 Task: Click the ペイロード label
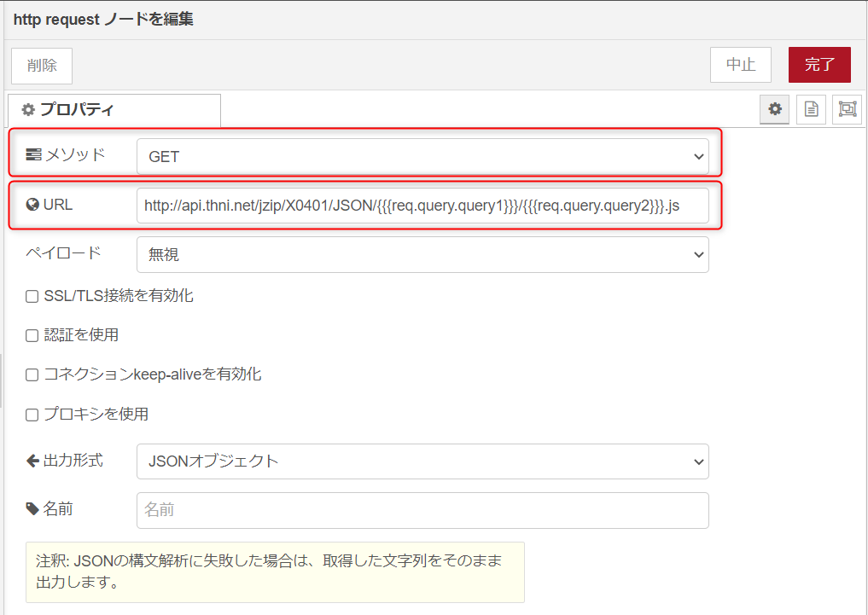[x=64, y=253]
